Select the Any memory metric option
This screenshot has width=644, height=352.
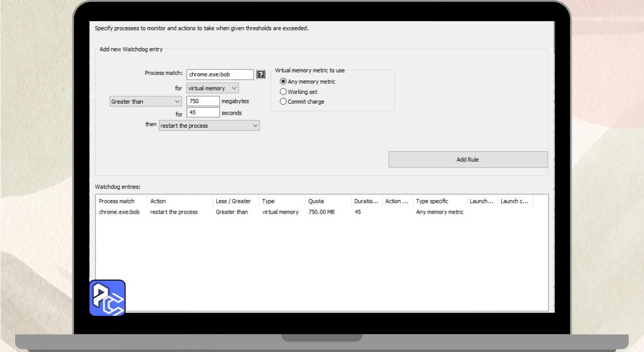point(283,81)
